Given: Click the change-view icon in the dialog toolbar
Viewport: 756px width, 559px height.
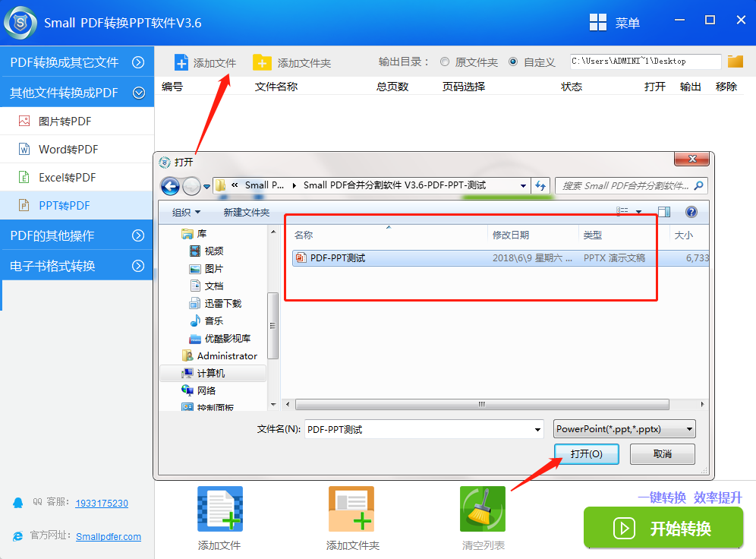Looking at the screenshot, I should click(x=622, y=211).
